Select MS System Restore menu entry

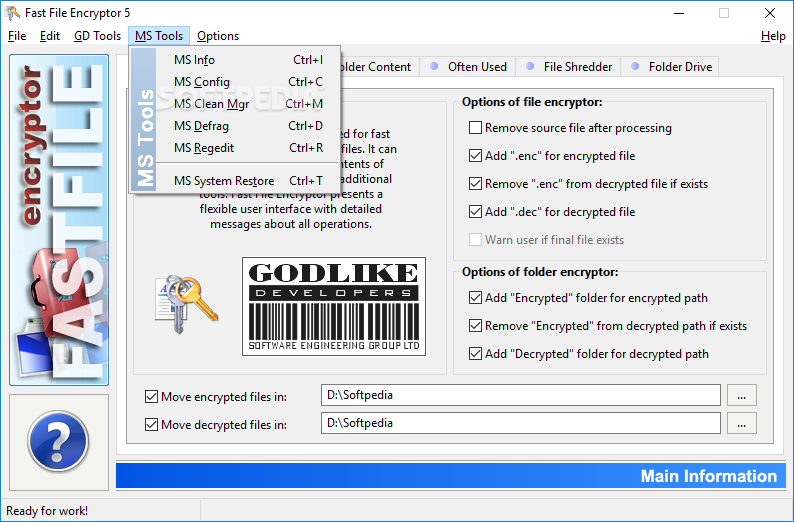[x=248, y=181]
